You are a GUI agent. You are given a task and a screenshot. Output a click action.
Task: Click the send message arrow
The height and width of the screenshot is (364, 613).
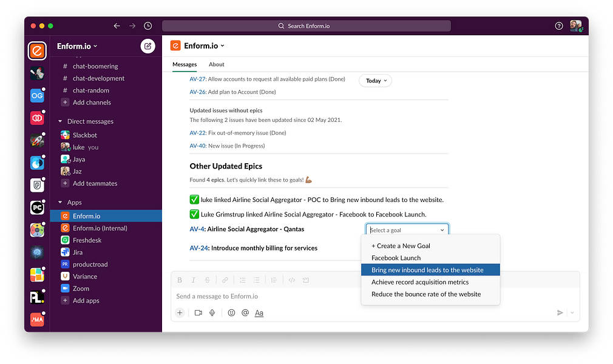click(x=560, y=313)
